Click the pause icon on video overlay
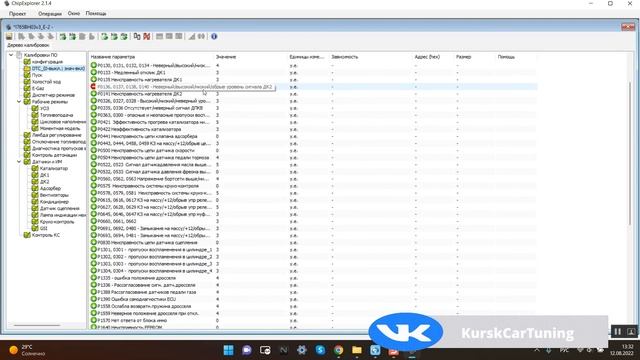The height and width of the screenshot is (360, 640). 618,332
